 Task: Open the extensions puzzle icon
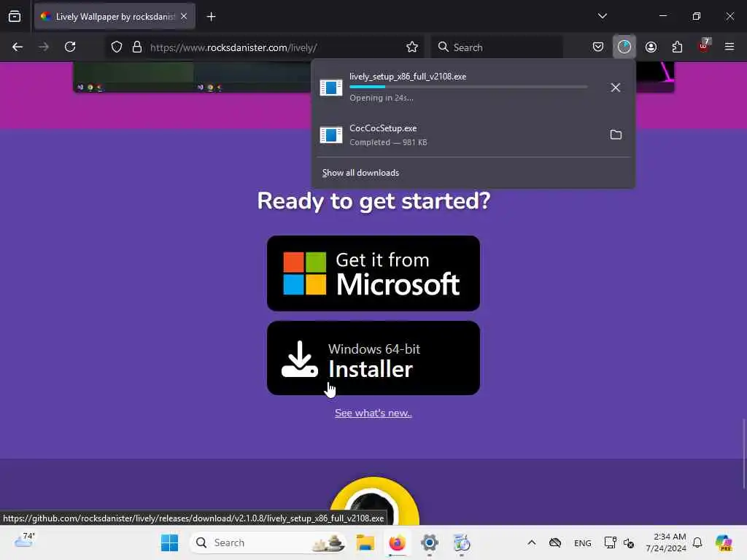click(x=677, y=47)
